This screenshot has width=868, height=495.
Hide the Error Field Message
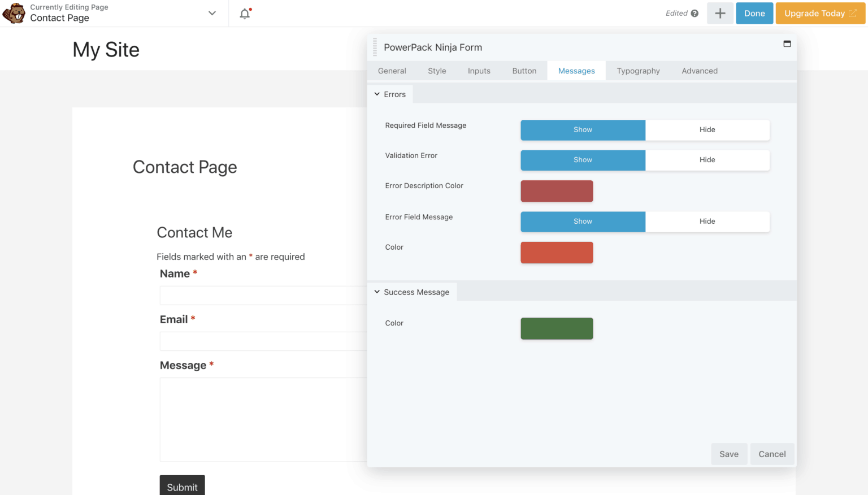coord(708,222)
